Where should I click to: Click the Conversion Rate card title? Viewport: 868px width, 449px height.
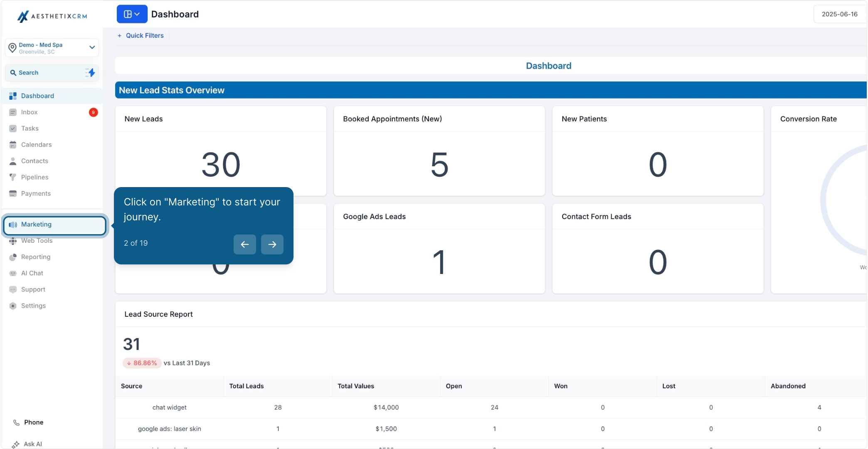(808, 119)
